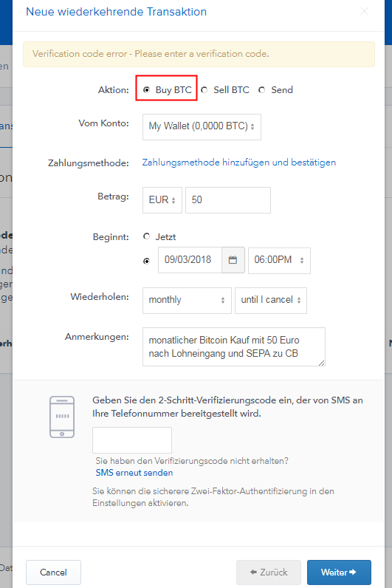The image size is (392, 588).
Task: Expand the 06:00PM time dropdown
Action: [279, 260]
